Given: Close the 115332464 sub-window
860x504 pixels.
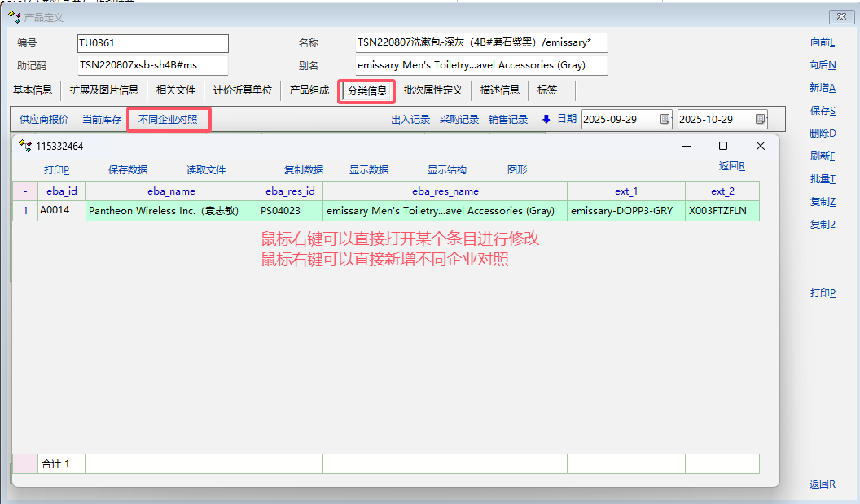Looking at the screenshot, I should point(760,146).
